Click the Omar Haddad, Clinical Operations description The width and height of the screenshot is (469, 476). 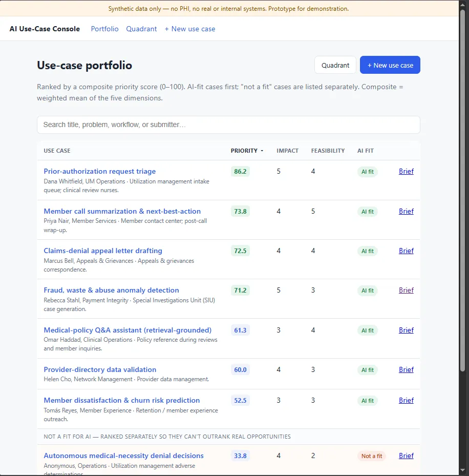tap(131, 344)
